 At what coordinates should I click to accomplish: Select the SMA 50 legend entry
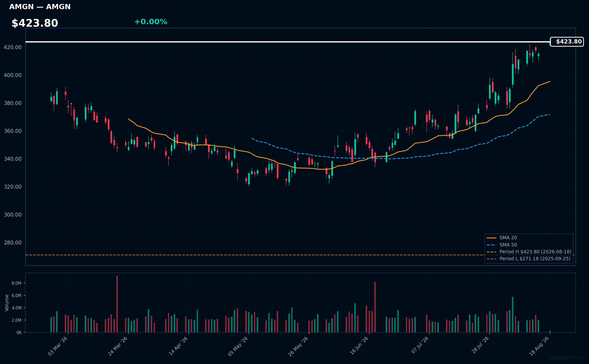pos(502,245)
